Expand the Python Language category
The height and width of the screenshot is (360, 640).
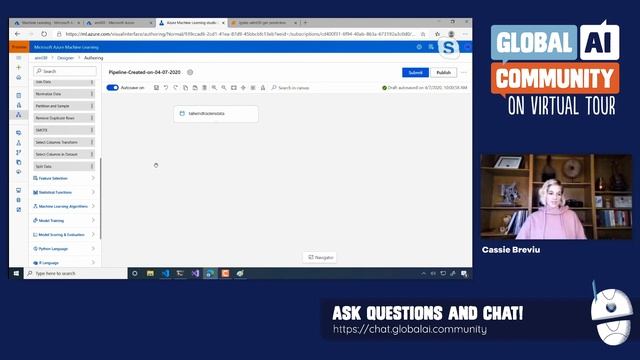pyautogui.click(x=64, y=249)
